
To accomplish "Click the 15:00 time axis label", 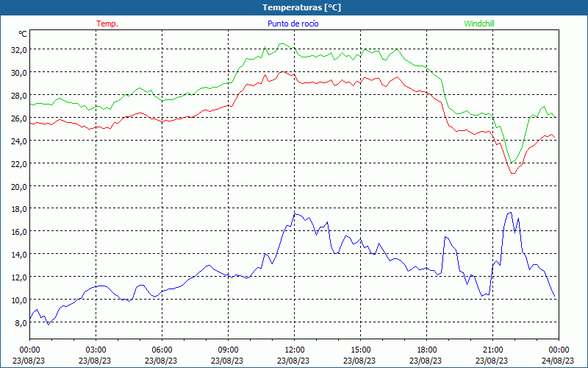I will [360, 350].
